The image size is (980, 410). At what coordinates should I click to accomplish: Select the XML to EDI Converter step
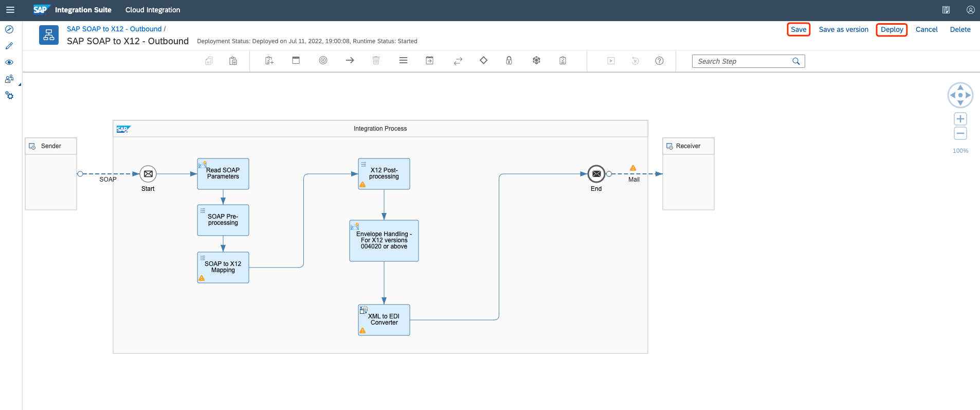pyautogui.click(x=384, y=320)
